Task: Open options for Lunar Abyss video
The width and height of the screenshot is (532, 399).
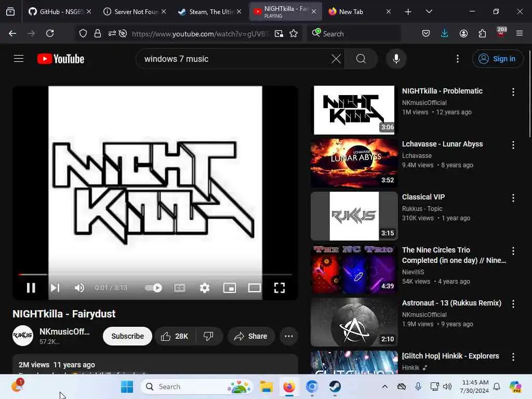Action: pos(513,145)
